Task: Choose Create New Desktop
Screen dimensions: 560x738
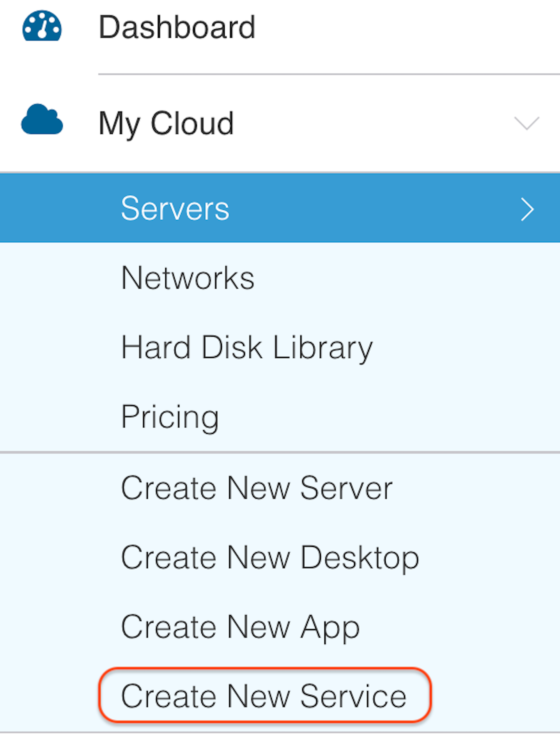Action: tap(270, 558)
